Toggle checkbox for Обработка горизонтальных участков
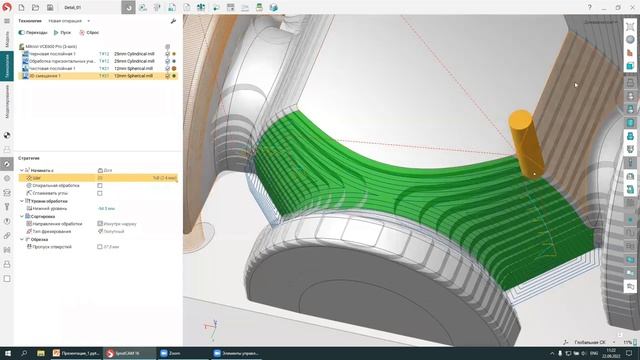 pyautogui.click(x=167, y=61)
